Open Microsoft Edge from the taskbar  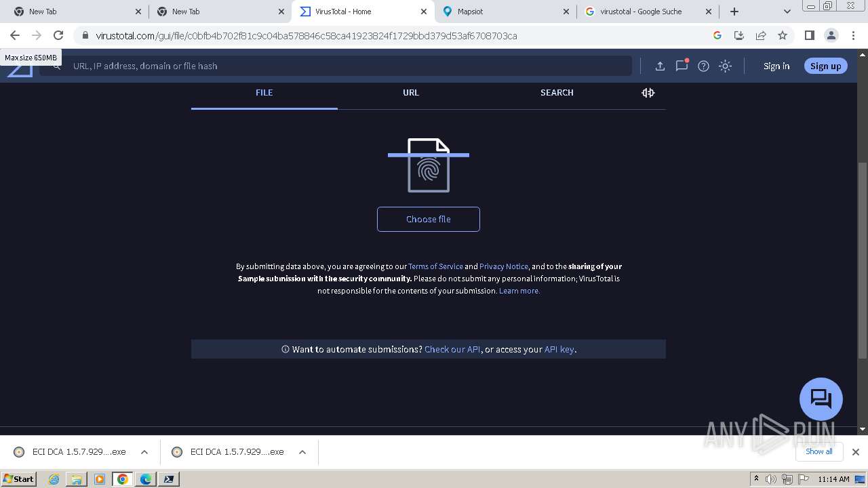(146, 479)
